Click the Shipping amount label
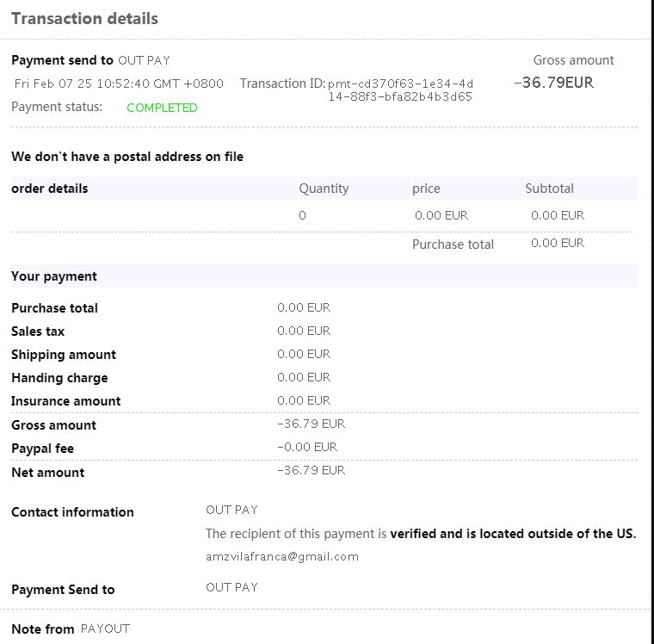Image resolution: width=654 pixels, height=644 pixels. click(63, 355)
